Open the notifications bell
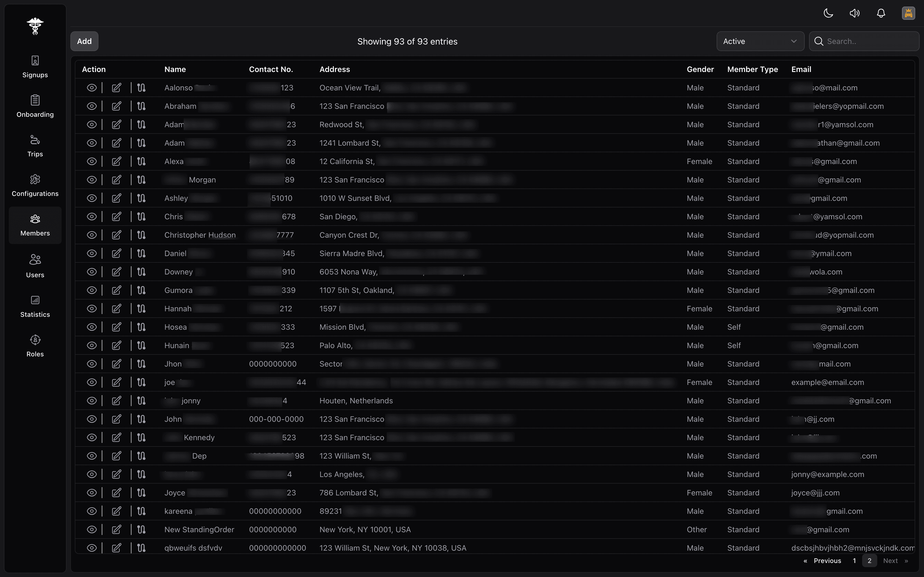The width and height of the screenshot is (924, 577). (881, 13)
